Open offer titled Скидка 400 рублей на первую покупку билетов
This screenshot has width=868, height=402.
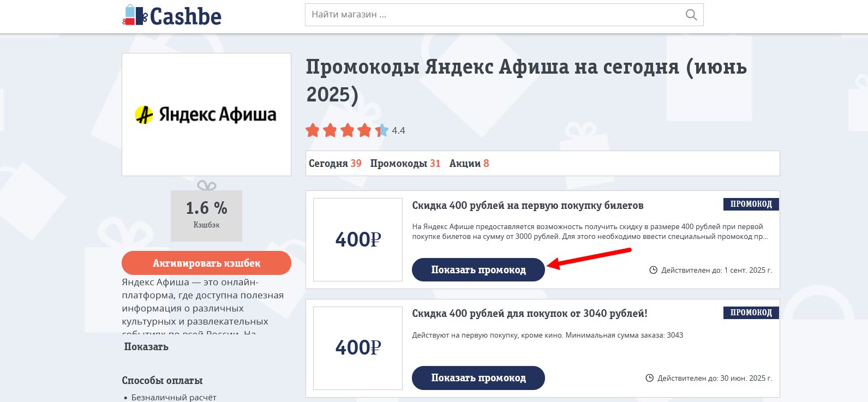(528, 206)
